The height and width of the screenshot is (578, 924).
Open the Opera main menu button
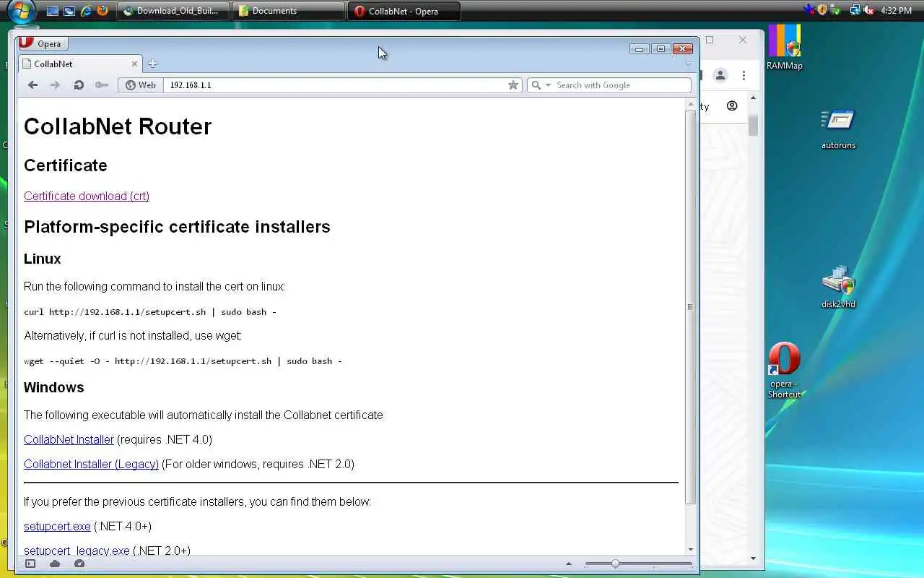pos(43,43)
